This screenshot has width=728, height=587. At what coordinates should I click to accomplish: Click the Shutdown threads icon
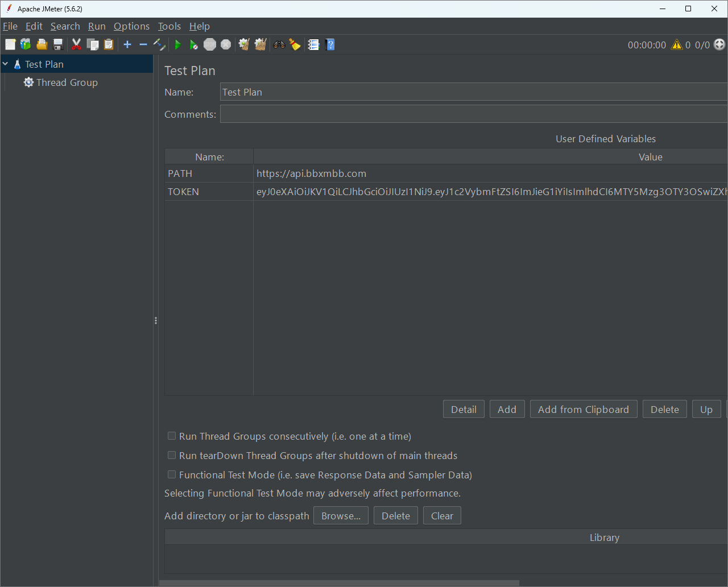pos(226,44)
